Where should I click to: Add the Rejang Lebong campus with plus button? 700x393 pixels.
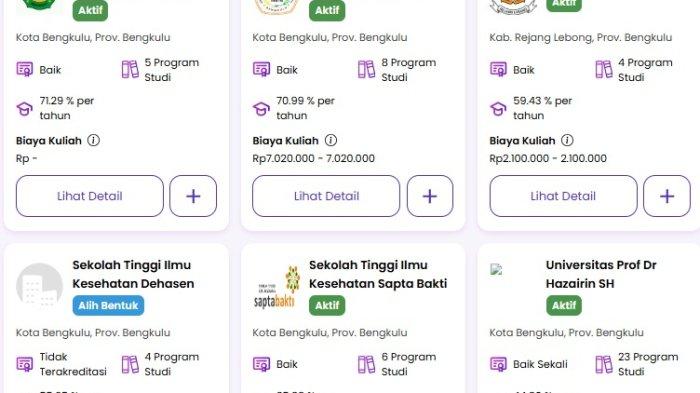click(x=667, y=196)
